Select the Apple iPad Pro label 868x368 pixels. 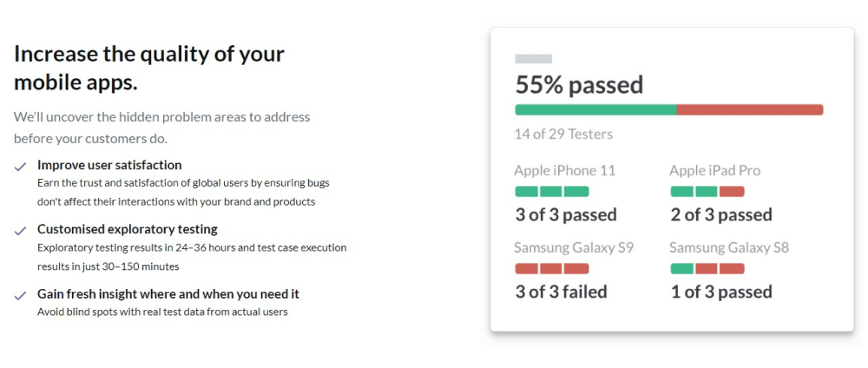pos(714,171)
